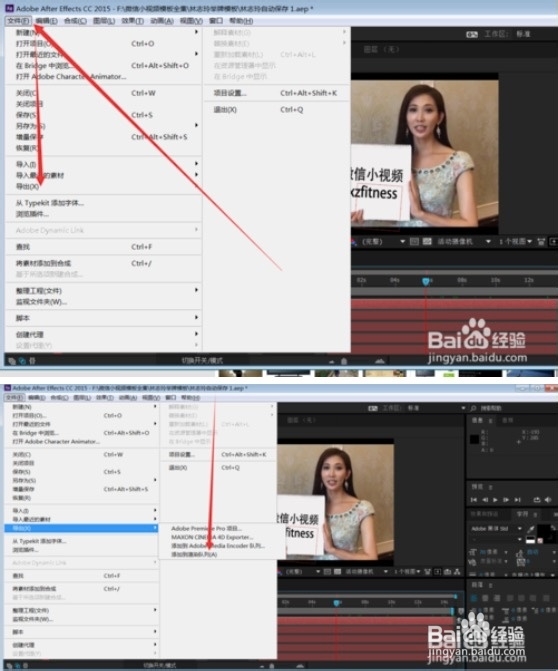Align text left in lower Paragraph panel
This screenshot has height=671, width=558.
(474, 598)
